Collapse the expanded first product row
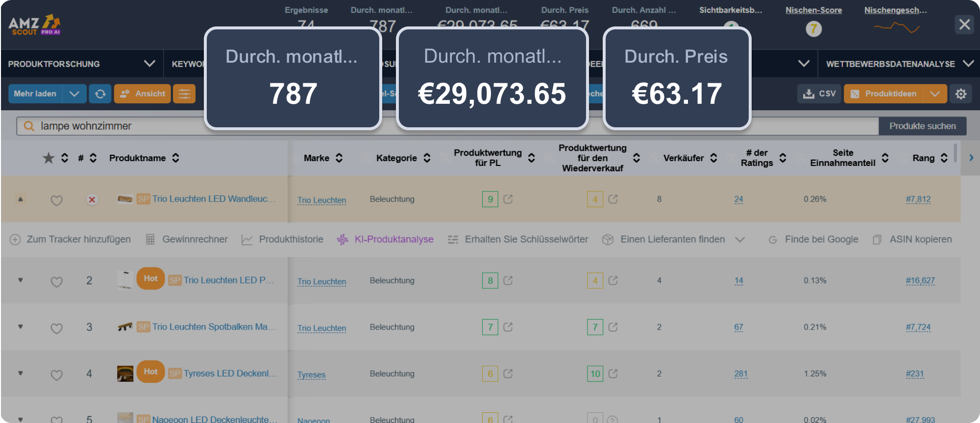The image size is (980, 423). tap(20, 199)
